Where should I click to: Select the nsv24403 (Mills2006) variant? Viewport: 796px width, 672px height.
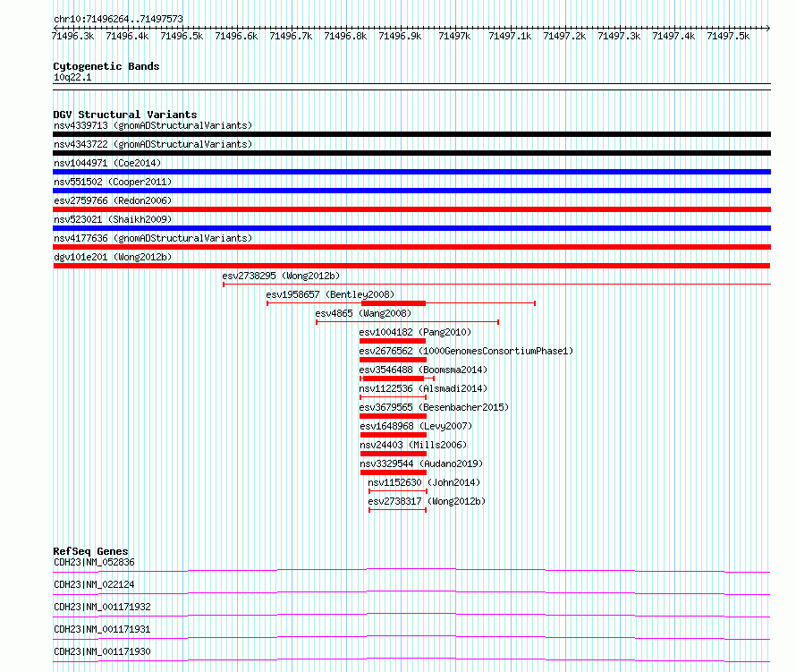[413, 445]
